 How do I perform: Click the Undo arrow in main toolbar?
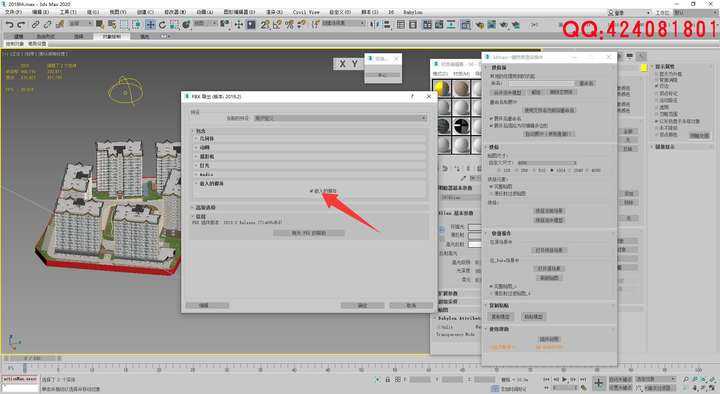point(9,25)
